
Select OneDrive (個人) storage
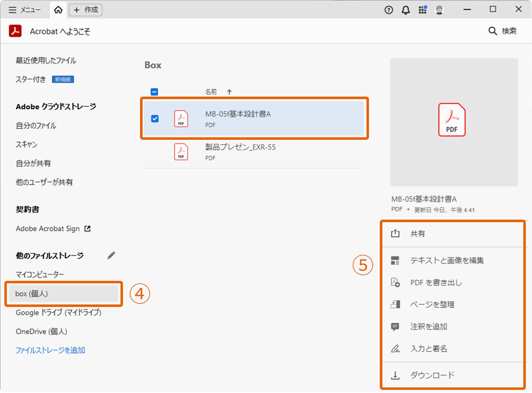coord(42,331)
